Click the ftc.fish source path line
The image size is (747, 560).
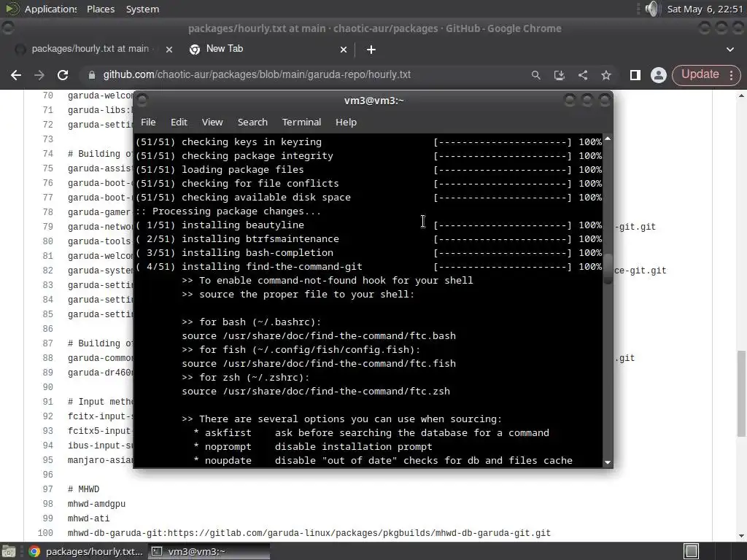[x=319, y=363]
